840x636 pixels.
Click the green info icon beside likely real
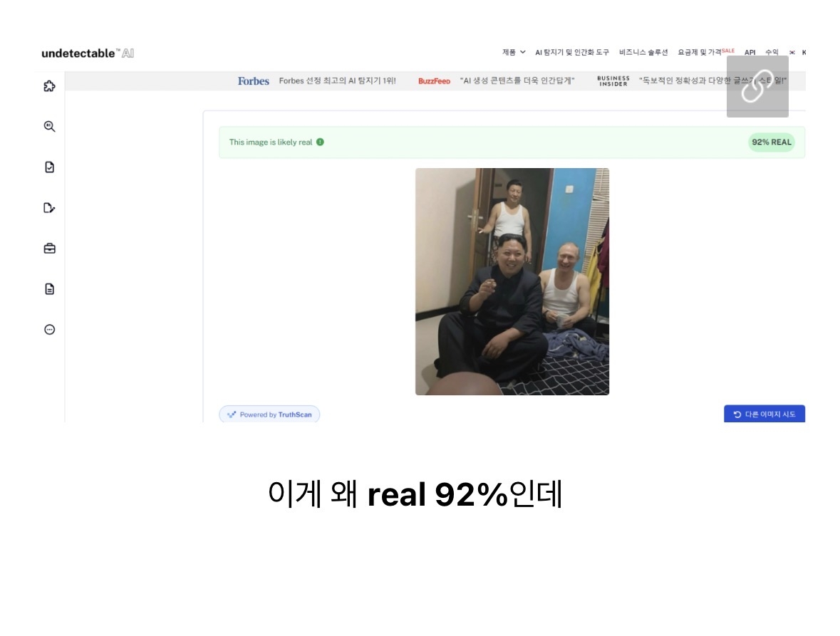320,142
